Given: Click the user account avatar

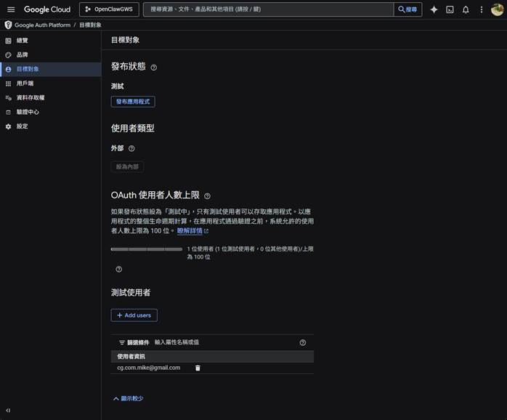Looking at the screenshot, I should tap(497, 9).
